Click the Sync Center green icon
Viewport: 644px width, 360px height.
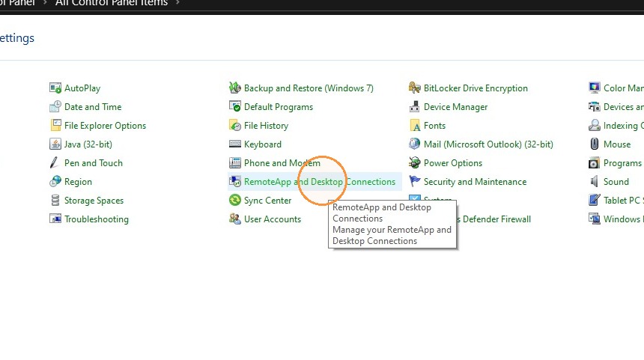point(235,201)
